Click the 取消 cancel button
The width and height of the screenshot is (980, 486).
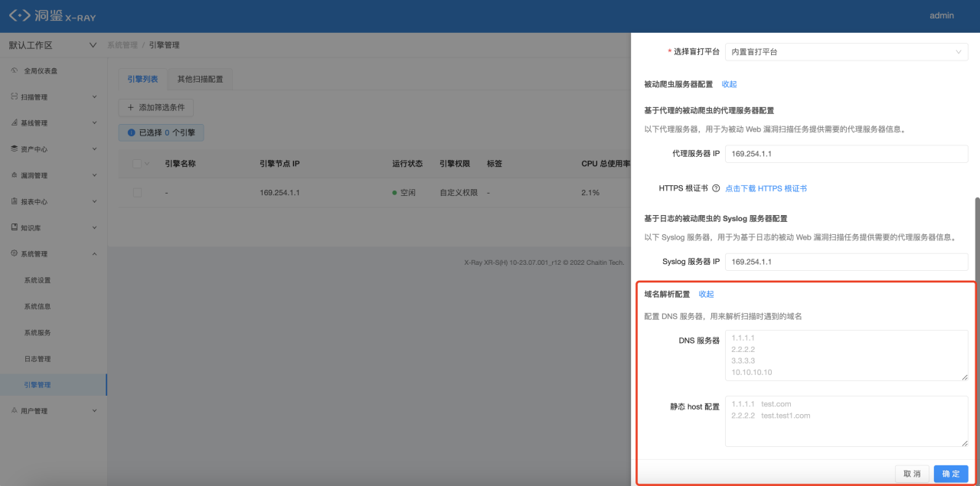(x=912, y=474)
